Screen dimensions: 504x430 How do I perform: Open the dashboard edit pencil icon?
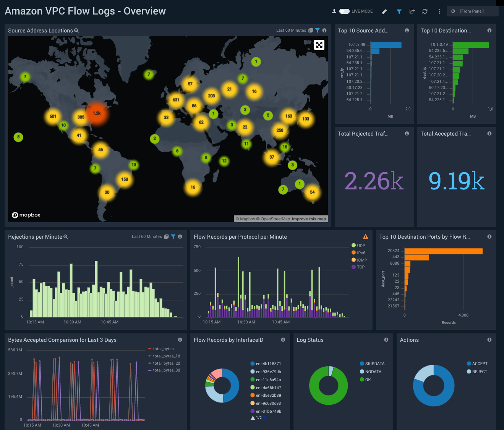pos(384,11)
